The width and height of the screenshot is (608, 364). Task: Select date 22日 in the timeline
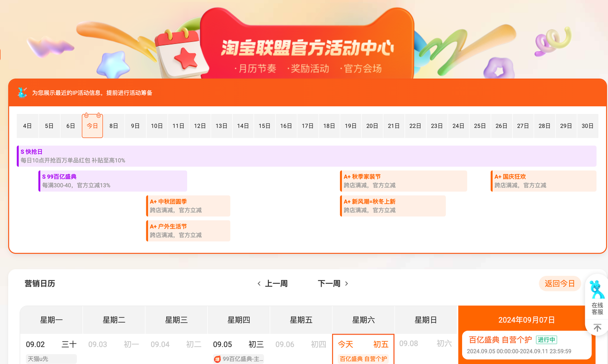(x=415, y=126)
